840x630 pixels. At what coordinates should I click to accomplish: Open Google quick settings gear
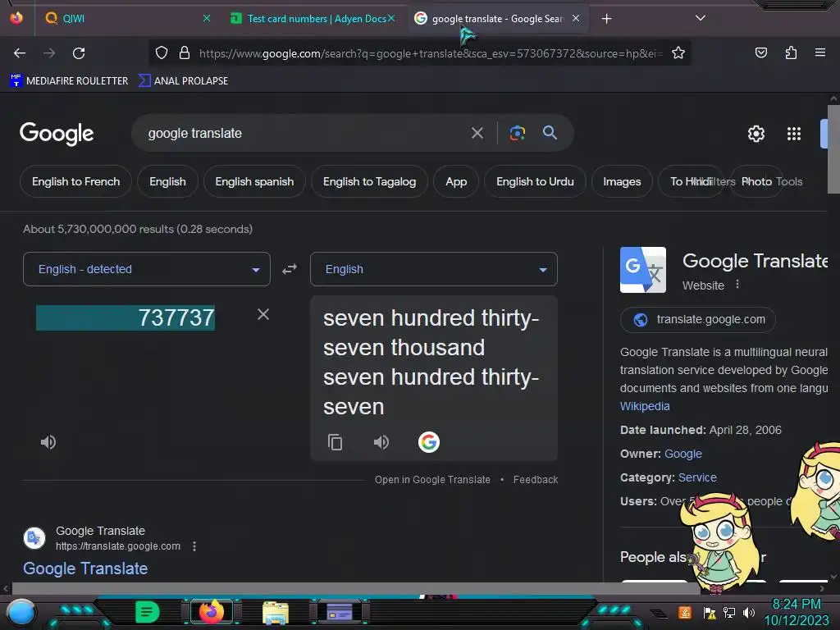pyautogui.click(x=756, y=134)
